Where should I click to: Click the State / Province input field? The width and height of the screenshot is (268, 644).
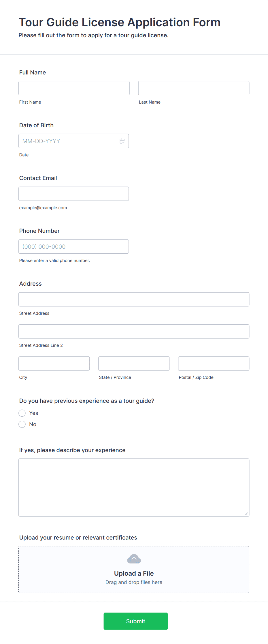pos(134,364)
